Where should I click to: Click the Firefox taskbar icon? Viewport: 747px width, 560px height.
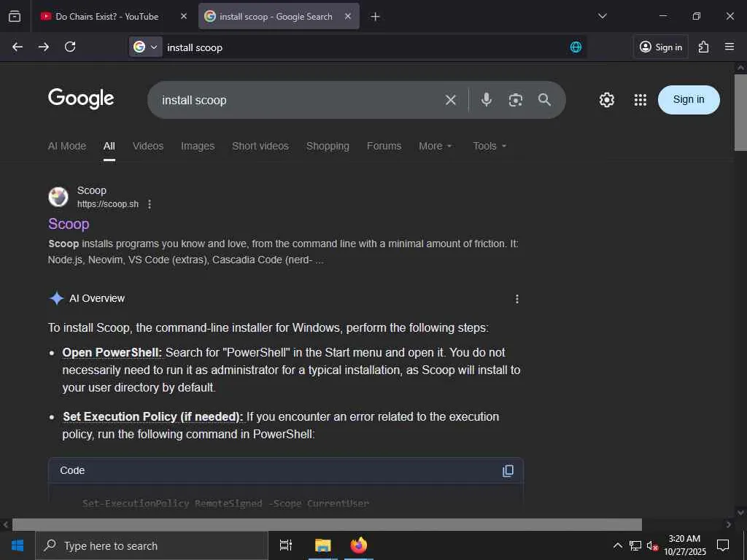click(x=359, y=545)
